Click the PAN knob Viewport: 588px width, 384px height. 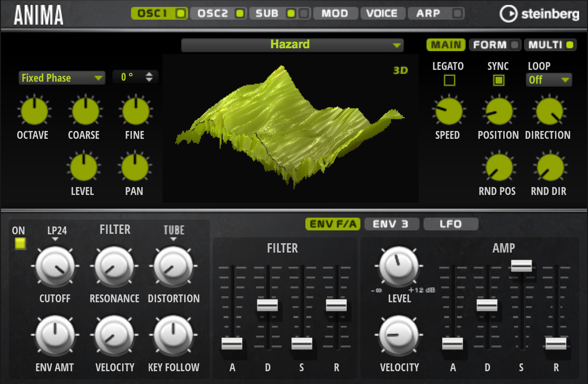point(135,167)
